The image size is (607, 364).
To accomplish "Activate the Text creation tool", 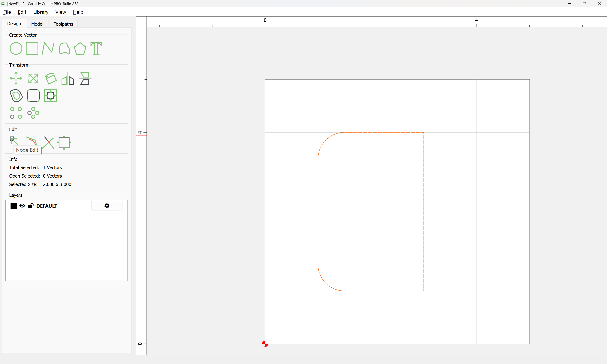I will coord(96,48).
